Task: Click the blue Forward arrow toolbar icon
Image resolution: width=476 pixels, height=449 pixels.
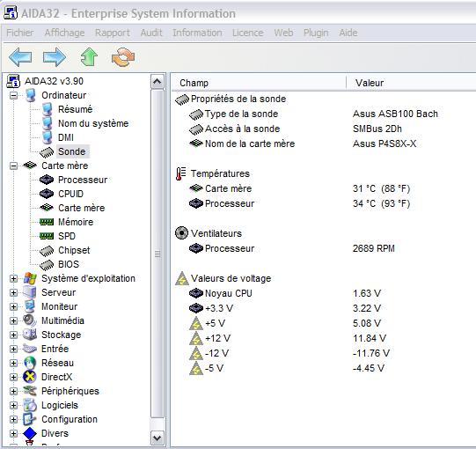Action: tap(55, 57)
